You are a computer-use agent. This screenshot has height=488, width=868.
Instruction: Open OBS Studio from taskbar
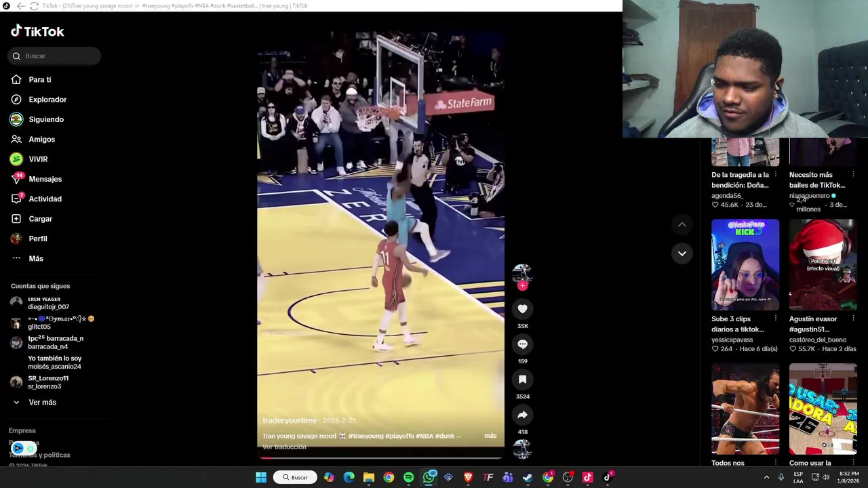[x=568, y=477]
